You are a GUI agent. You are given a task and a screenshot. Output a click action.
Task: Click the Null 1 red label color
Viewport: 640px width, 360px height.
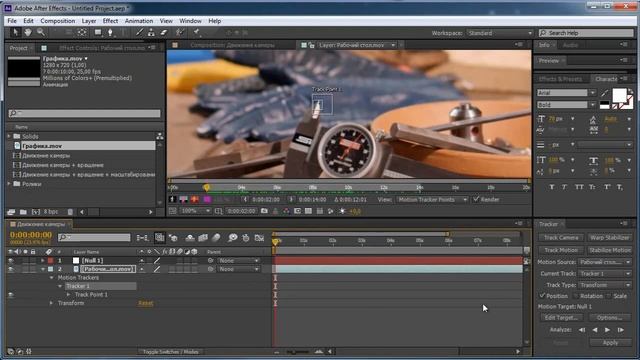click(x=51, y=260)
